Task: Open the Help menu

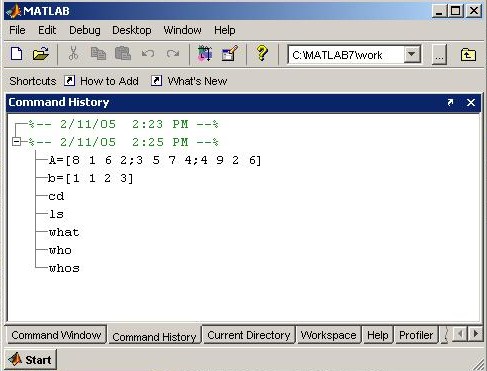Action: [225, 30]
